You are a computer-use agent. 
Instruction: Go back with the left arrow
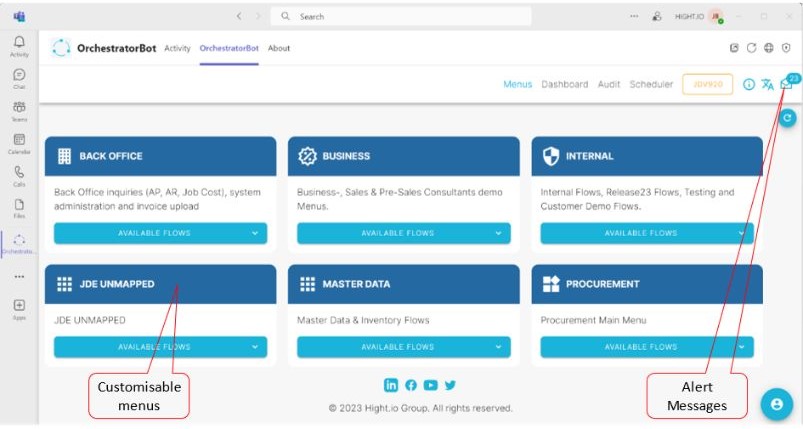click(239, 16)
